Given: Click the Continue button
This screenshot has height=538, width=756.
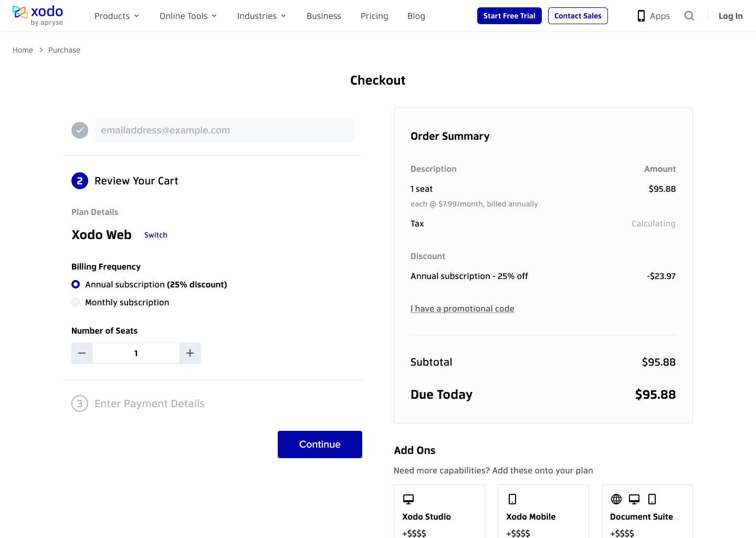Looking at the screenshot, I should click(320, 444).
